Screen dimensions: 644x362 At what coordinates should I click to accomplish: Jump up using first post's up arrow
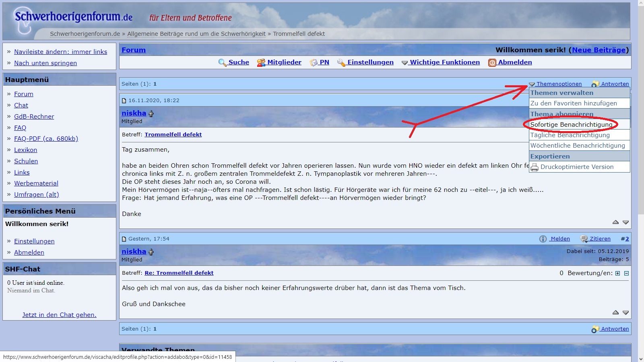click(615, 222)
